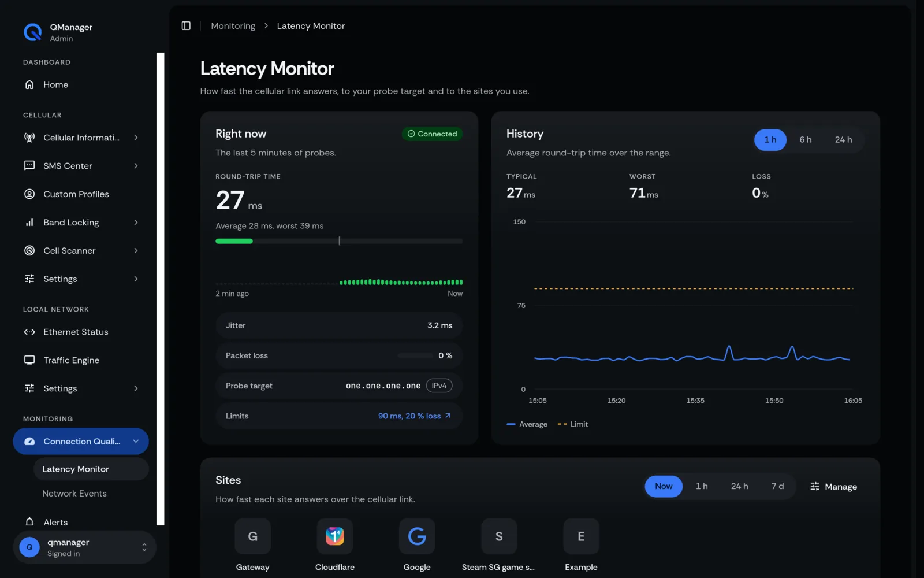Viewport: 924px width, 578px height.
Task: Click the QManager logo icon
Action: point(33,32)
